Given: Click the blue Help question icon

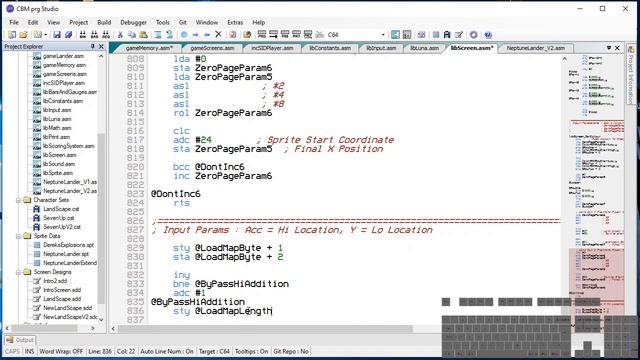Looking at the screenshot, I should click(488, 35).
